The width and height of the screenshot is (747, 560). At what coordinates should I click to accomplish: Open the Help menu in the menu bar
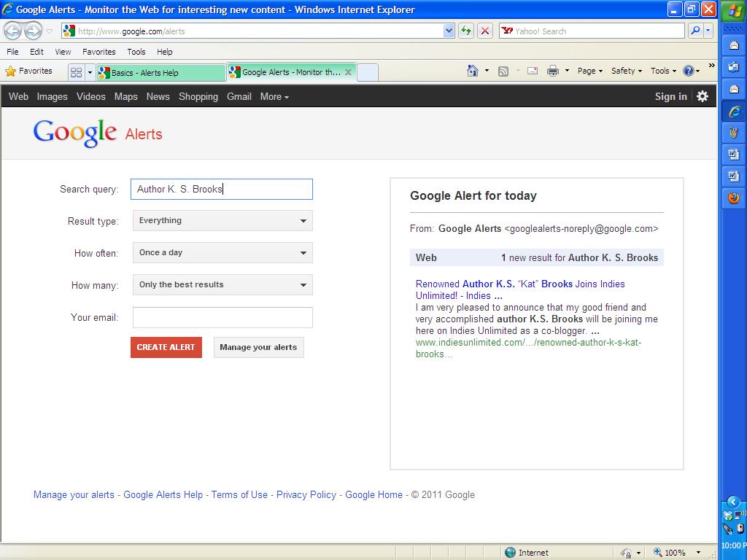tap(165, 52)
